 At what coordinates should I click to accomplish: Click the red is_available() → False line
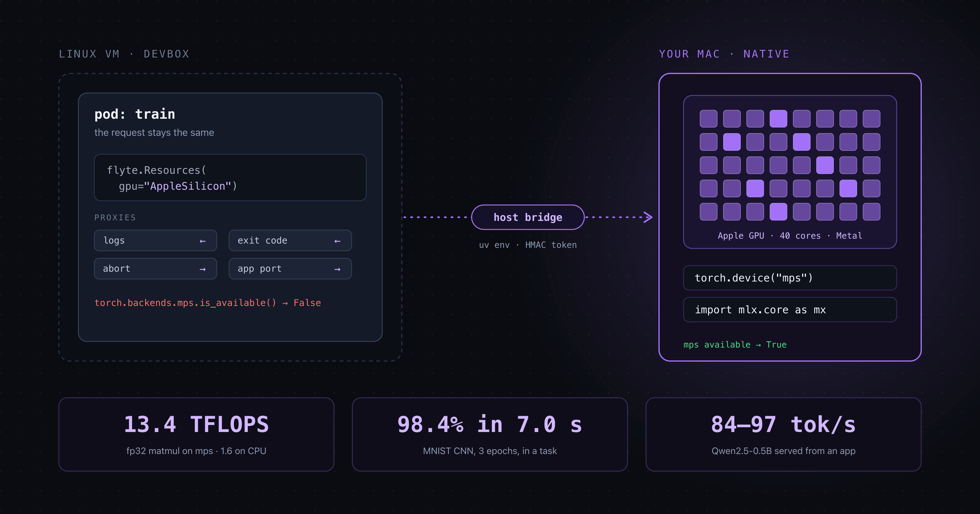click(208, 303)
